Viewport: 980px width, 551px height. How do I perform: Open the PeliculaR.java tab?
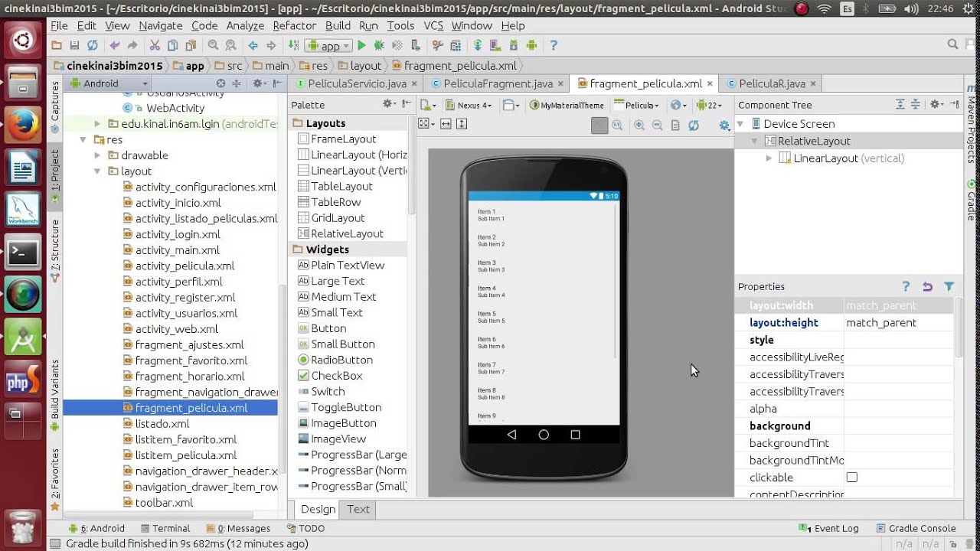point(772,83)
